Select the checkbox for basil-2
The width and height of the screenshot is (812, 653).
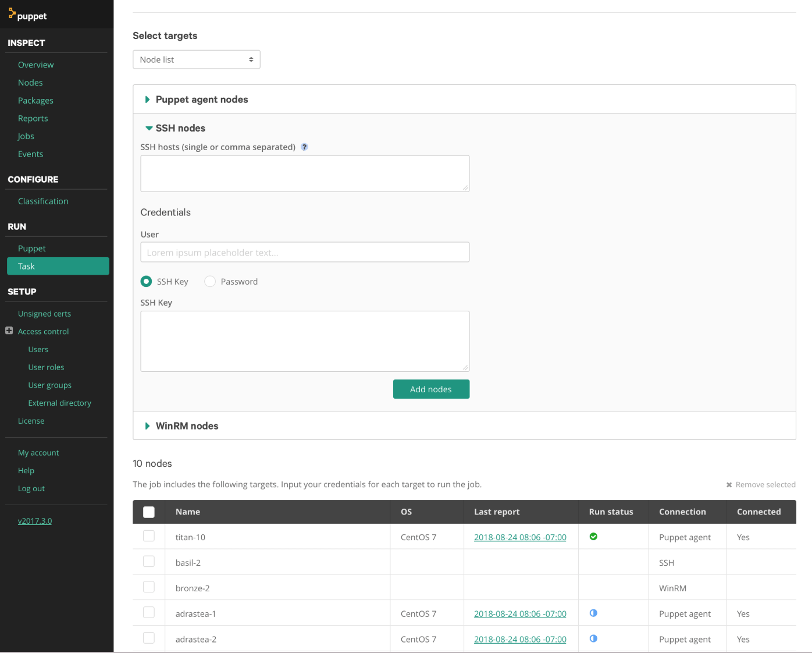tap(149, 561)
